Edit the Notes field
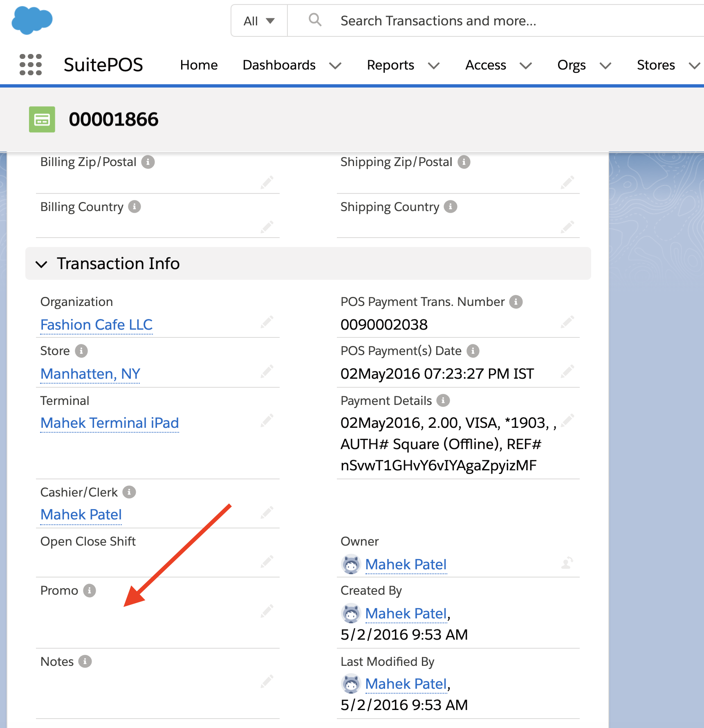 click(267, 682)
